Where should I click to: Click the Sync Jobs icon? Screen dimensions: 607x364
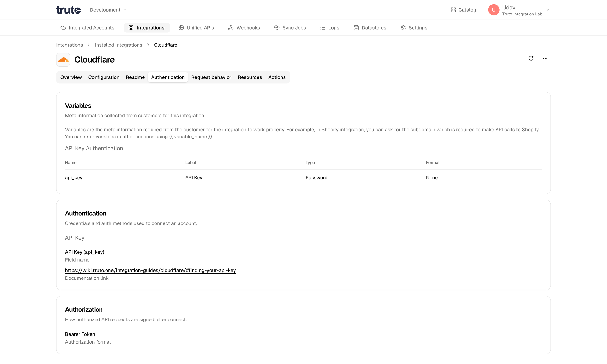[x=277, y=28]
